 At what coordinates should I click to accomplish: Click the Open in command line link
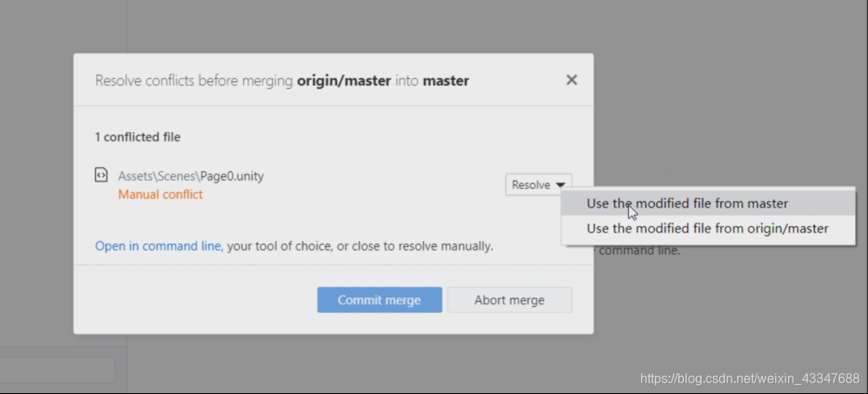tap(159, 245)
